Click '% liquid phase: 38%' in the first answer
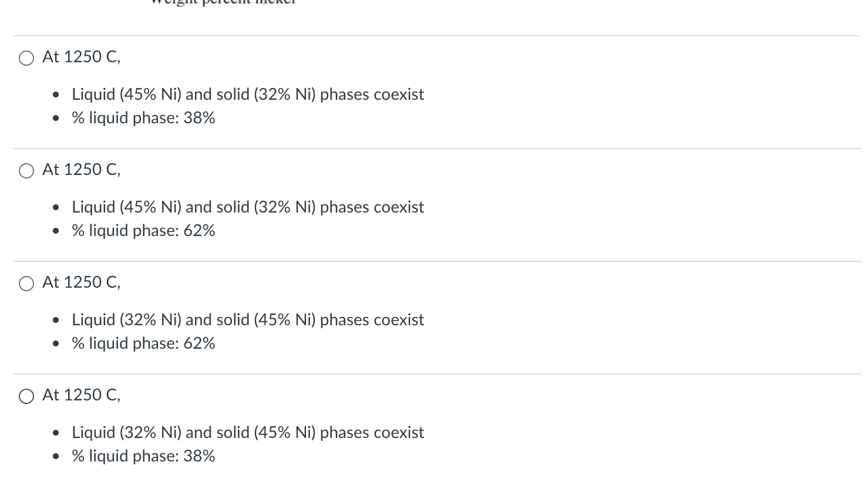The image size is (868, 492). point(143,118)
